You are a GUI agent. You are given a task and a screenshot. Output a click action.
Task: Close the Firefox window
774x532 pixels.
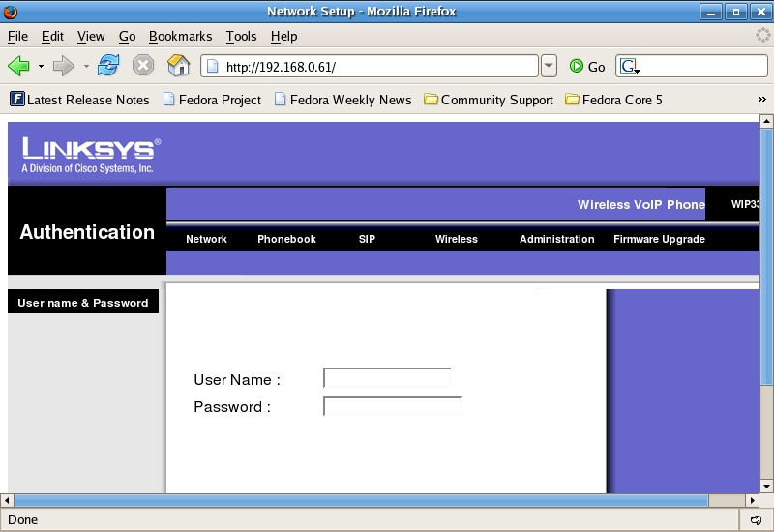coord(760,12)
